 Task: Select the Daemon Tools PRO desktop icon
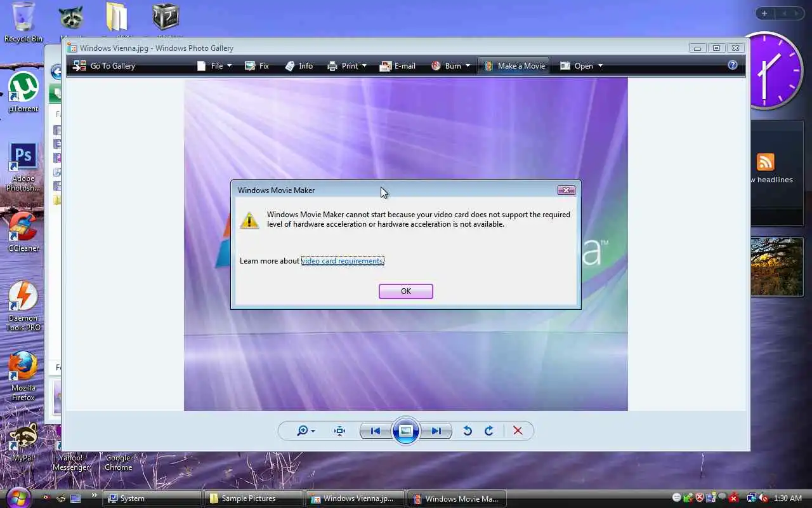tap(23, 306)
